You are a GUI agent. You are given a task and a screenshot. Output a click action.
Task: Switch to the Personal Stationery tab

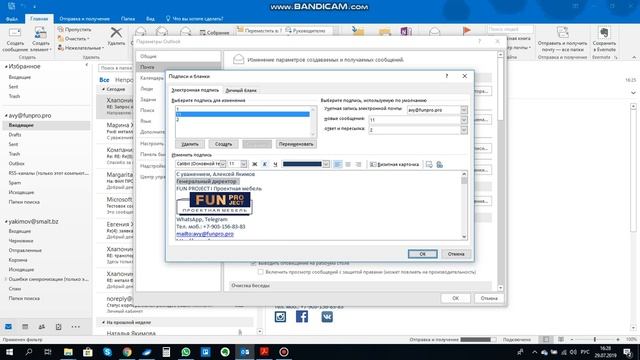point(241,90)
